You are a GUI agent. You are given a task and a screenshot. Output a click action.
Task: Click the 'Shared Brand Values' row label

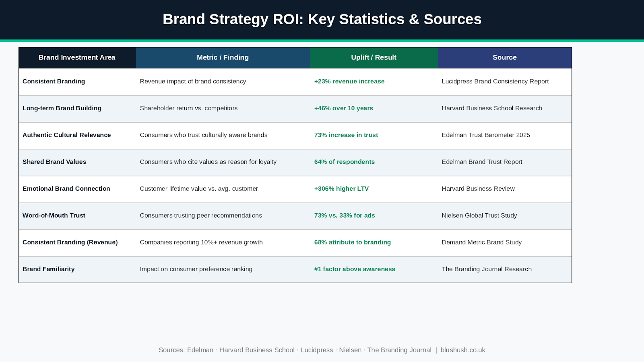point(54,162)
